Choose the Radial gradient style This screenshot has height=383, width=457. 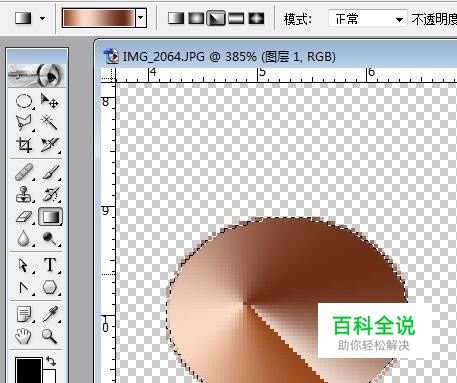pos(196,19)
